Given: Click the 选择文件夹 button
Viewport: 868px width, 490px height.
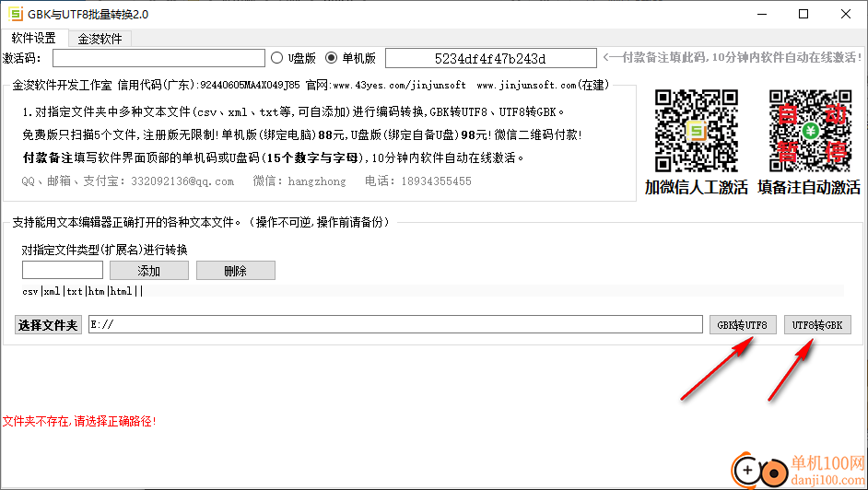Looking at the screenshot, I should click(x=48, y=324).
